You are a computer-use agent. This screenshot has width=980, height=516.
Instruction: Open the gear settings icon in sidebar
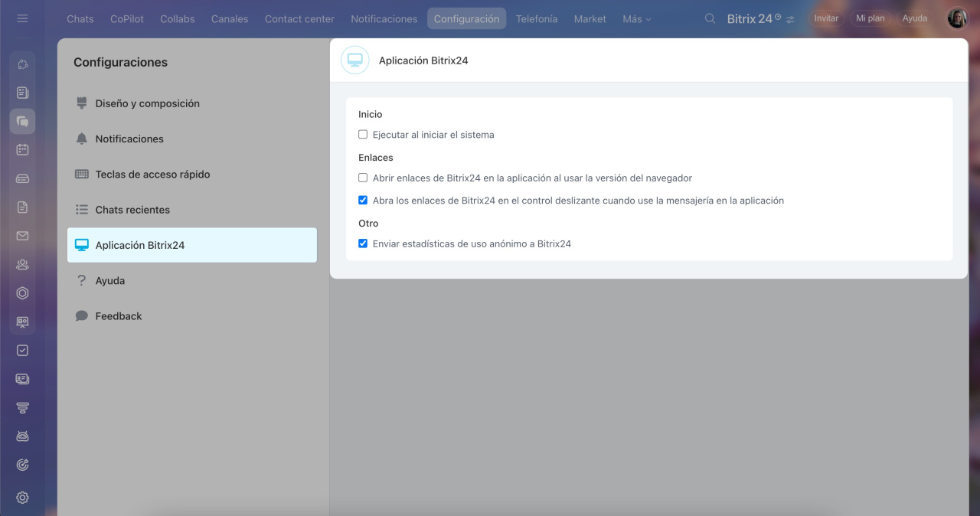tap(22, 498)
